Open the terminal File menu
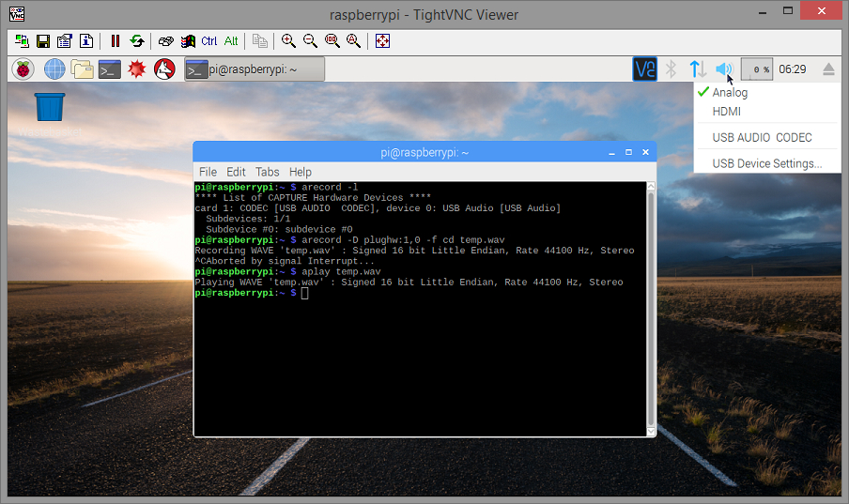Image resolution: width=849 pixels, height=504 pixels. click(208, 172)
